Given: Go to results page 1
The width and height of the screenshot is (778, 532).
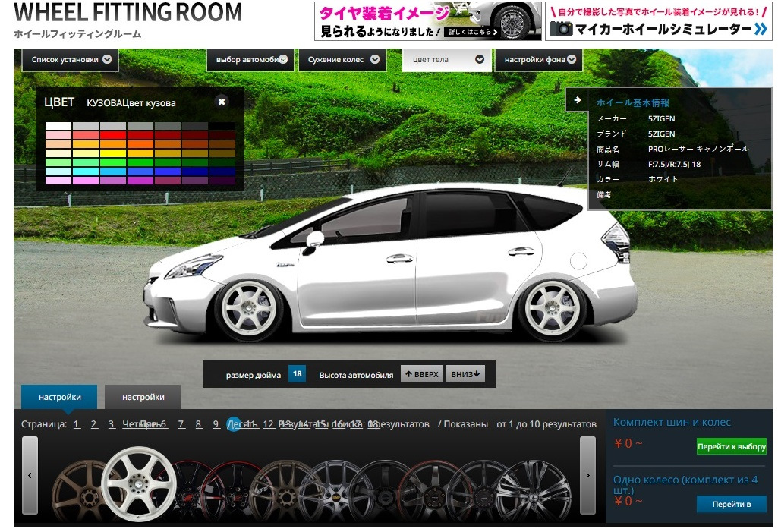Looking at the screenshot, I should coord(77,424).
